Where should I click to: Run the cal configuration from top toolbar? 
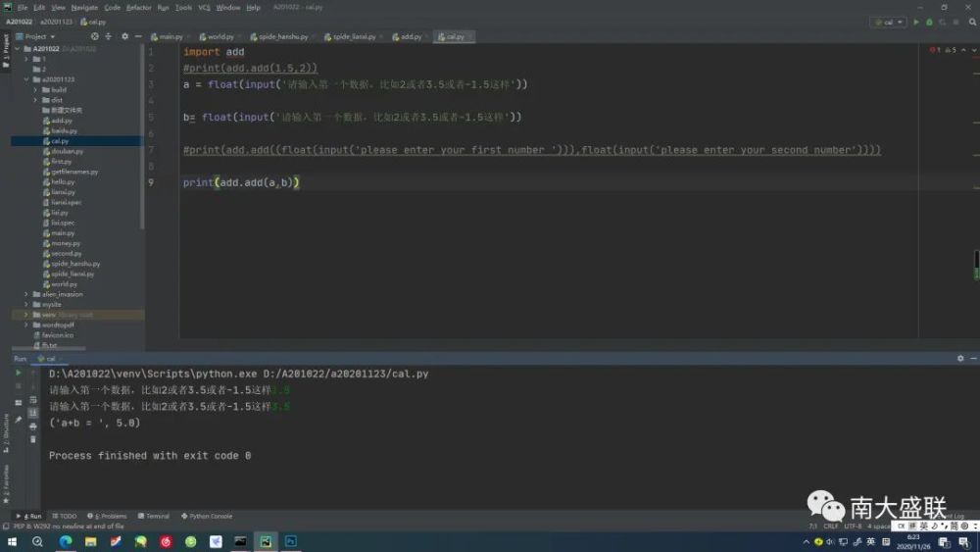point(916,22)
